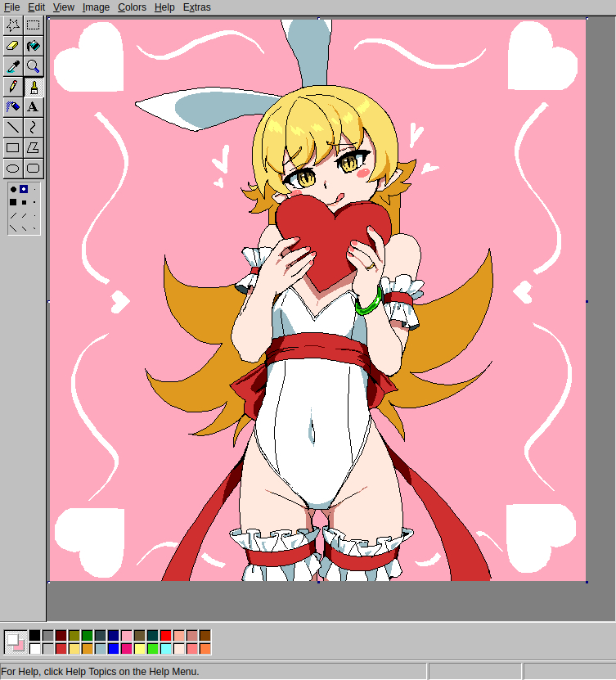Pick the Eraser tool
The height and width of the screenshot is (680, 616).
pyautogui.click(x=13, y=45)
